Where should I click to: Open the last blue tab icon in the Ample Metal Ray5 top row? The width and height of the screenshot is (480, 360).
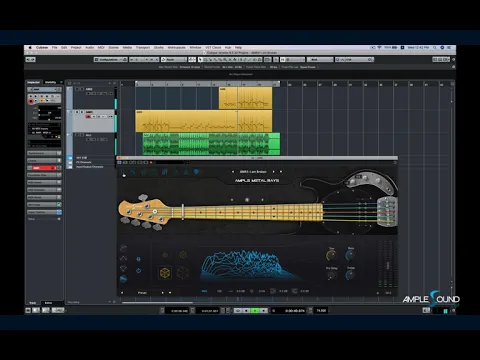(x=196, y=172)
